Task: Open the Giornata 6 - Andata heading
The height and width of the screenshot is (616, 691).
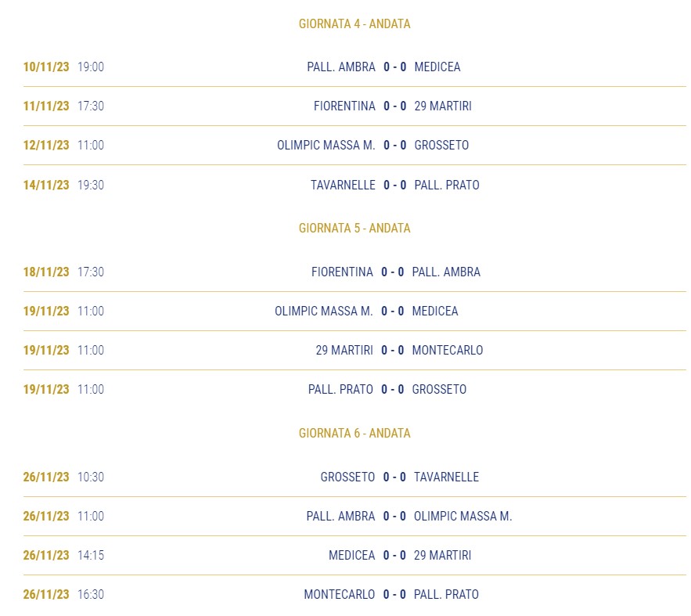Action: pyautogui.click(x=354, y=433)
